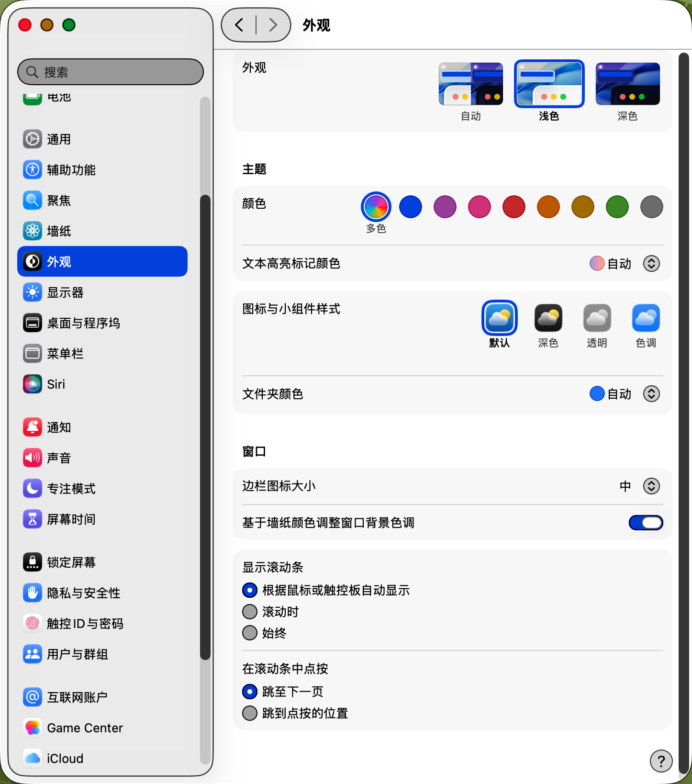Open 文件夹颜色 folder color dropdown
Viewport: 692px width, 784px height.
[x=651, y=394]
